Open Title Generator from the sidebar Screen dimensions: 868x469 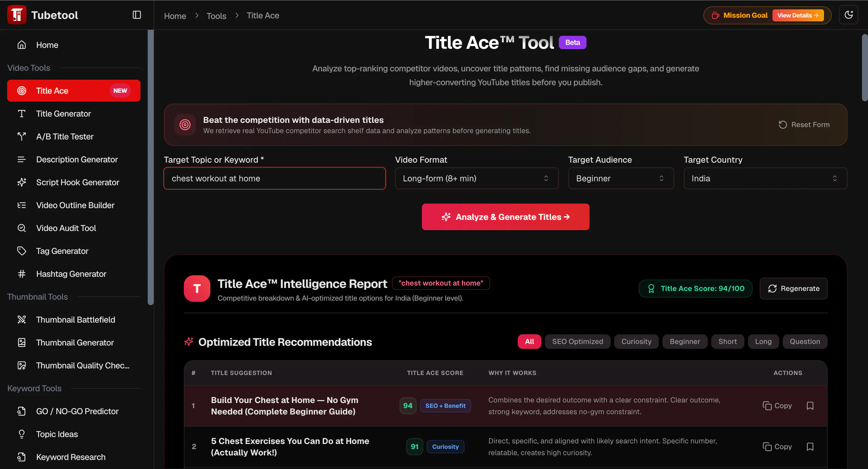point(74,114)
